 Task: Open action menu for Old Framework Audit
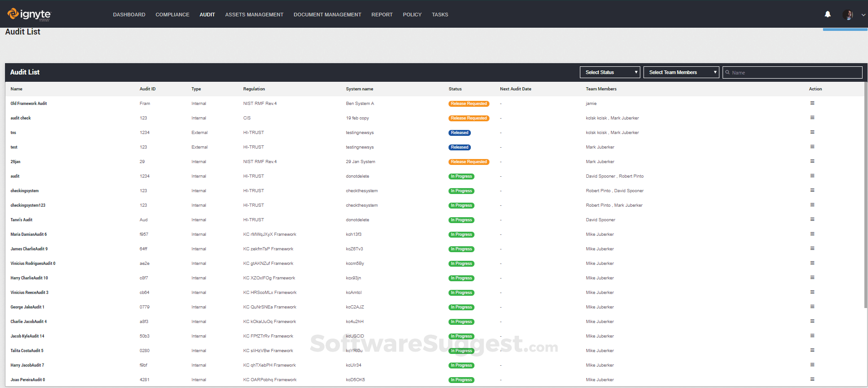(x=812, y=103)
